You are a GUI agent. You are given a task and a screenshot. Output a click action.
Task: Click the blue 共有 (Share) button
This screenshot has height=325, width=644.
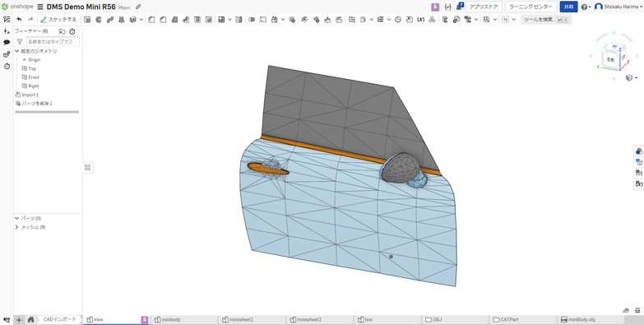569,7
